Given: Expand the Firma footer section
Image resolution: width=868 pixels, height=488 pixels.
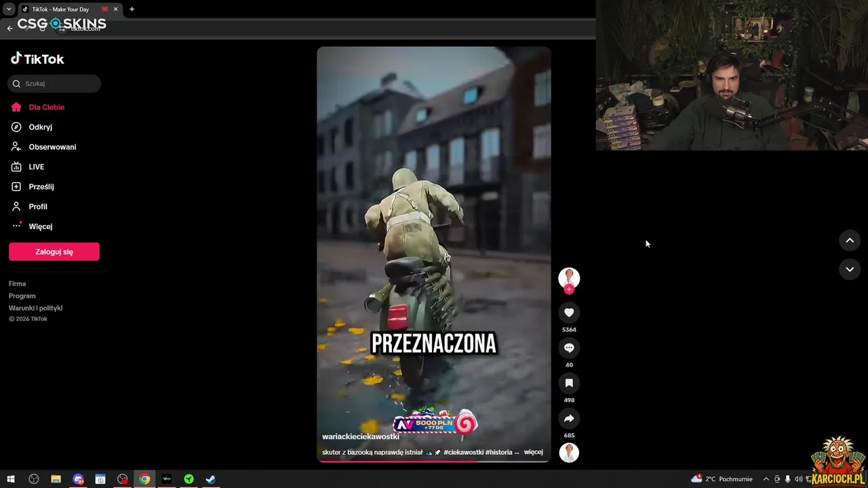Looking at the screenshot, I should [17, 284].
